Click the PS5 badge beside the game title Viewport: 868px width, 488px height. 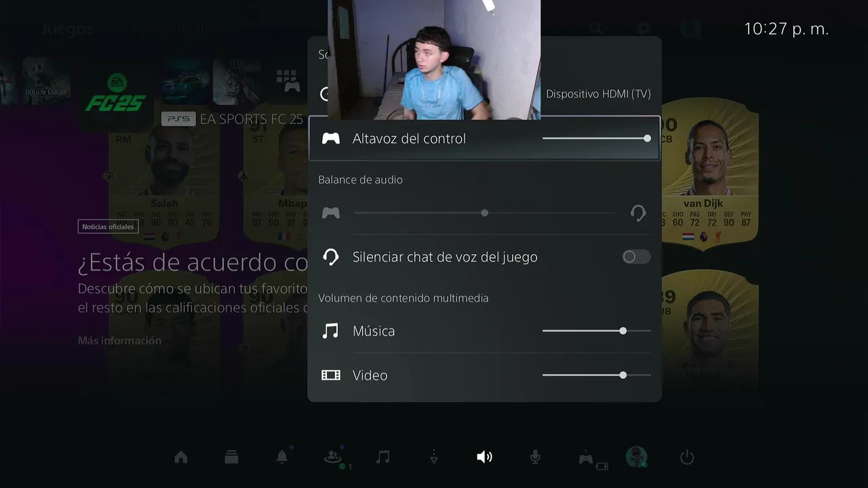tap(178, 119)
